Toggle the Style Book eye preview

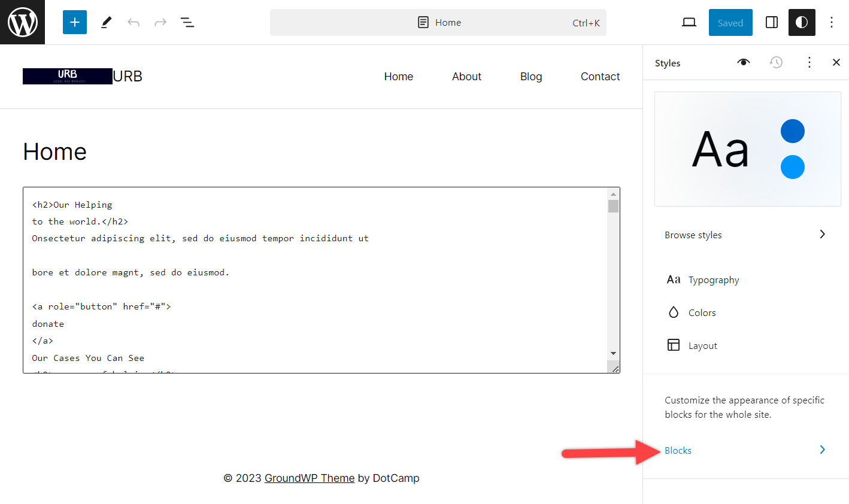743,62
